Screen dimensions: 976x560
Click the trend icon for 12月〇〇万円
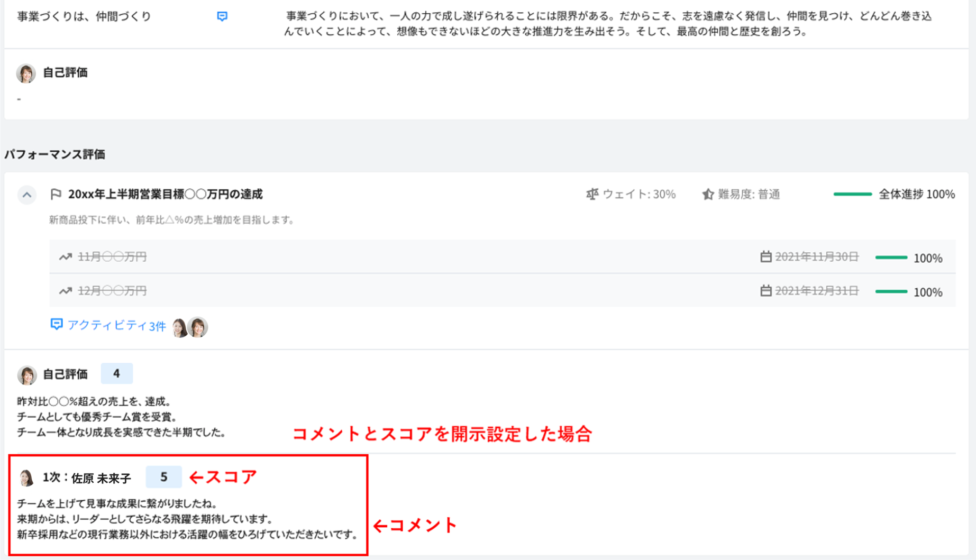coord(65,291)
